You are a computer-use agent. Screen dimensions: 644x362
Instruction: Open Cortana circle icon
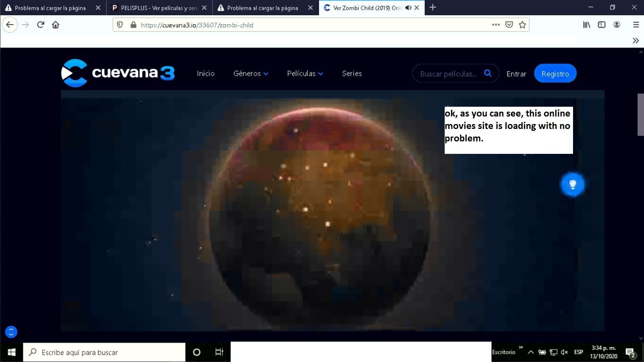197,352
